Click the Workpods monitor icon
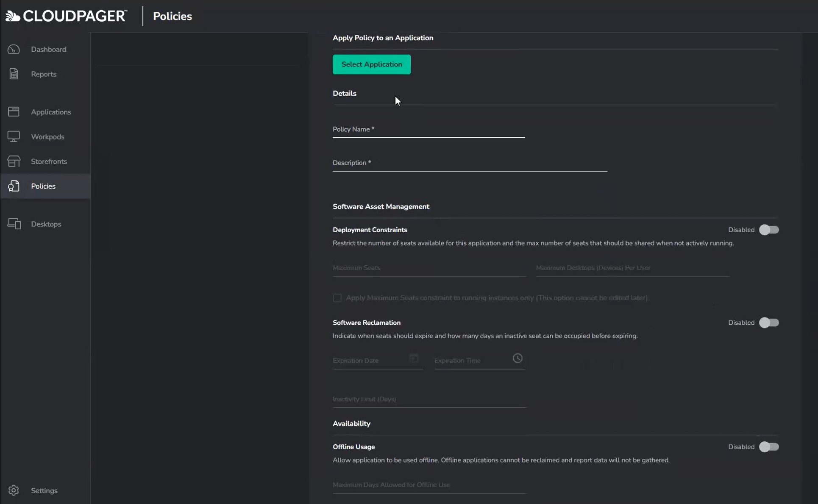The image size is (818, 504). tap(14, 136)
